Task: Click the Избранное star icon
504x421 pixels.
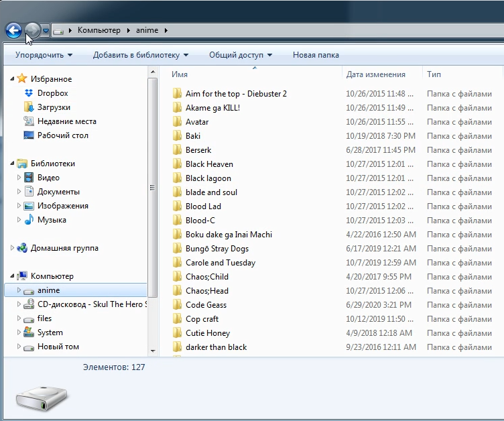Action: click(x=22, y=78)
